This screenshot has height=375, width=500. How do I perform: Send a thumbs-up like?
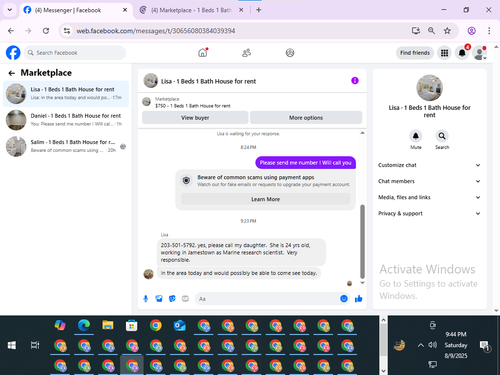(359, 299)
